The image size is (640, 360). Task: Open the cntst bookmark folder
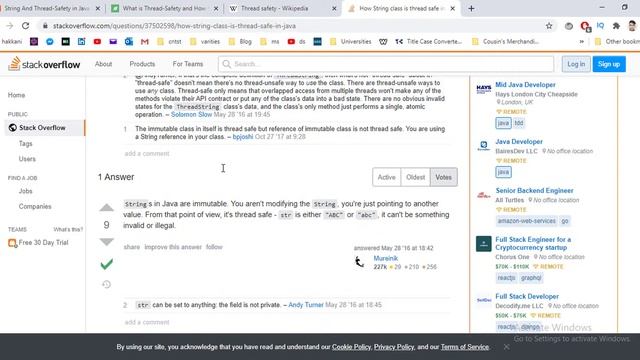point(169,42)
